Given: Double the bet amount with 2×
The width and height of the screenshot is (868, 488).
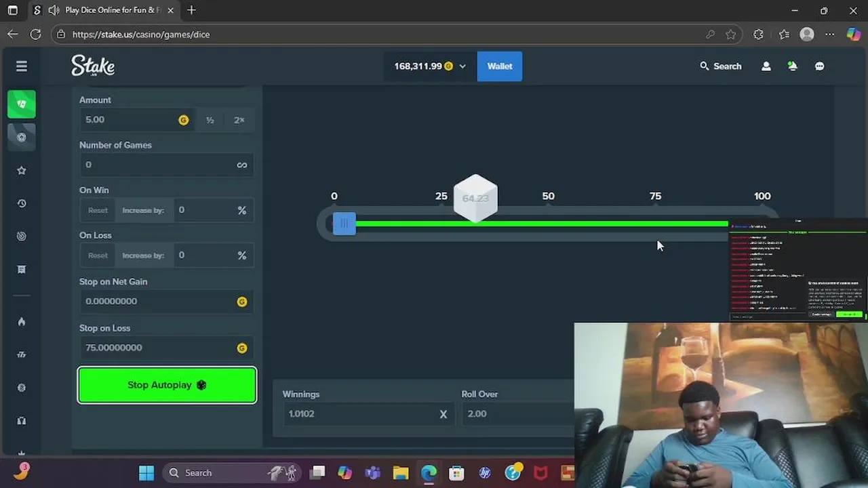Looking at the screenshot, I should click(239, 120).
